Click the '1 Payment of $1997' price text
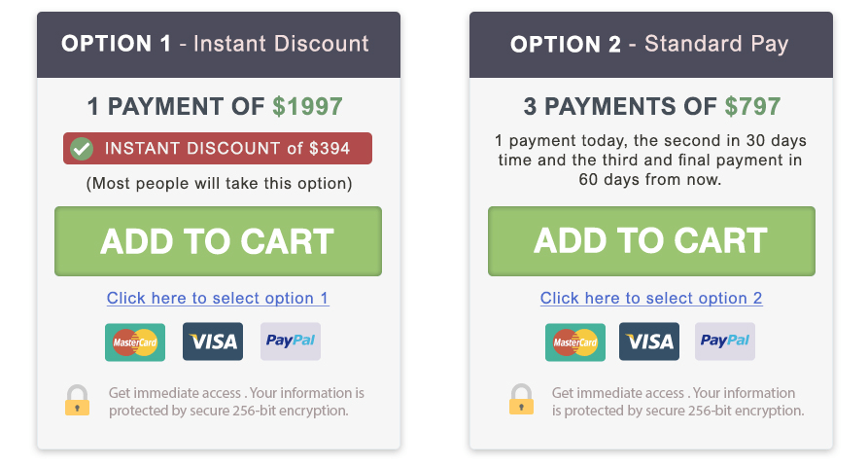The width and height of the screenshot is (868, 467). [215, 106]
